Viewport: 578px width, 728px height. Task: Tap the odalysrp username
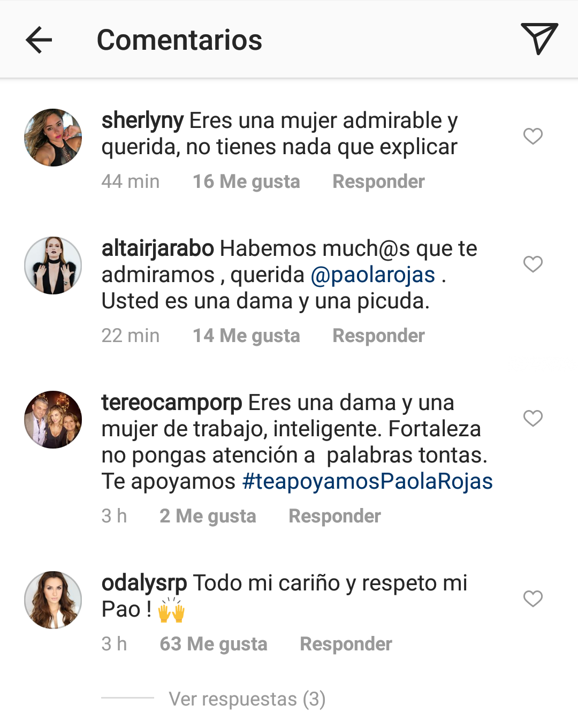point(144,583)
